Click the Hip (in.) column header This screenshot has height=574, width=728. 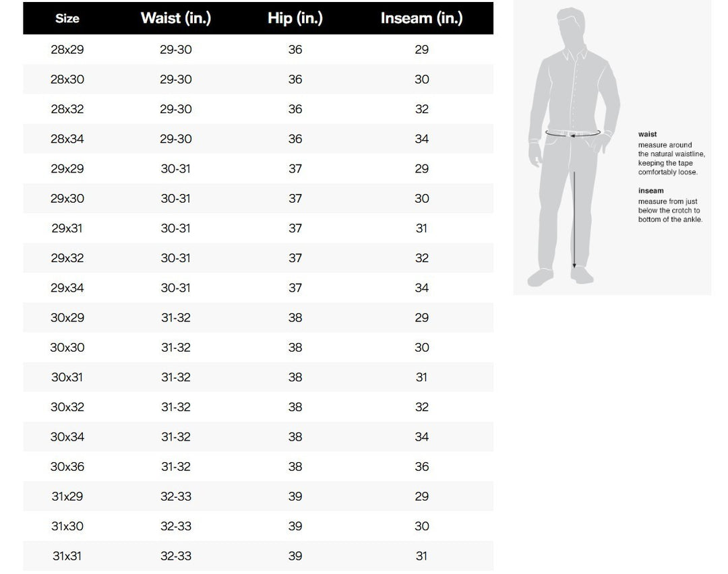(295, 18)
